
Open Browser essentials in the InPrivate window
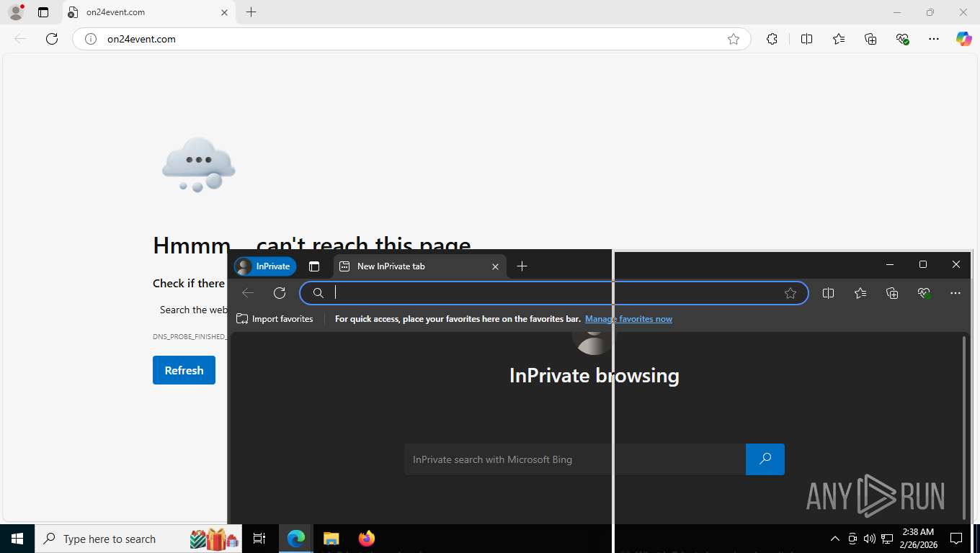click(924, 293)
